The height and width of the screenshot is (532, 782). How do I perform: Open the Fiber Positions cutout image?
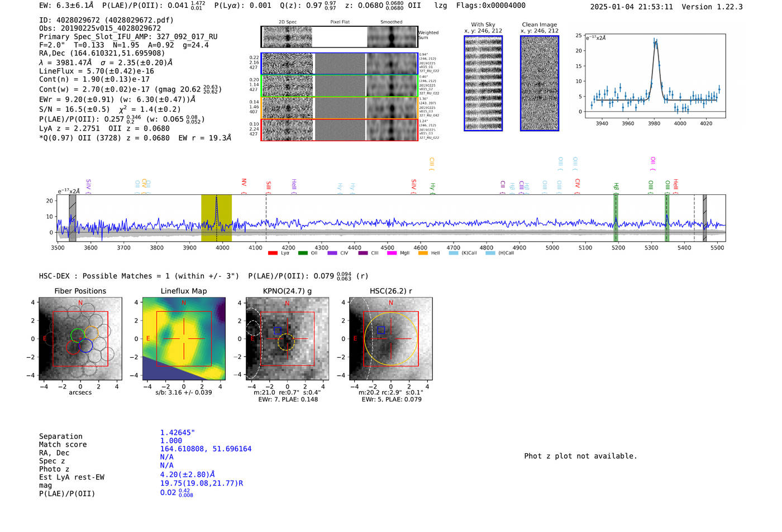[80, 339]
